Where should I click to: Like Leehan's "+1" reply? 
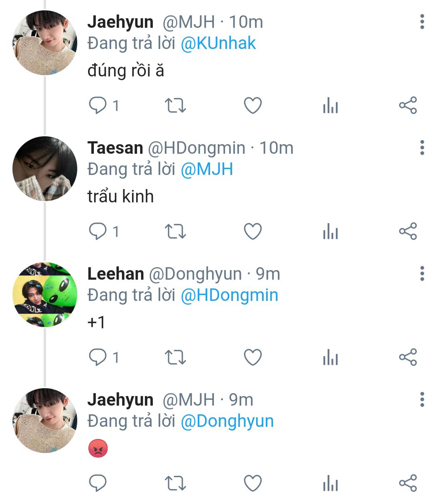point(252,357)
